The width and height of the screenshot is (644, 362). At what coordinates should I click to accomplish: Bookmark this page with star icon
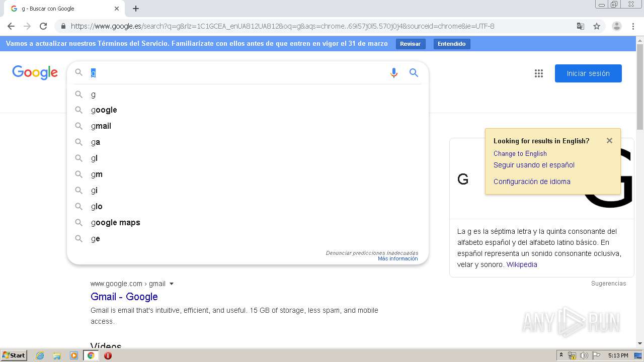[597, 26]
